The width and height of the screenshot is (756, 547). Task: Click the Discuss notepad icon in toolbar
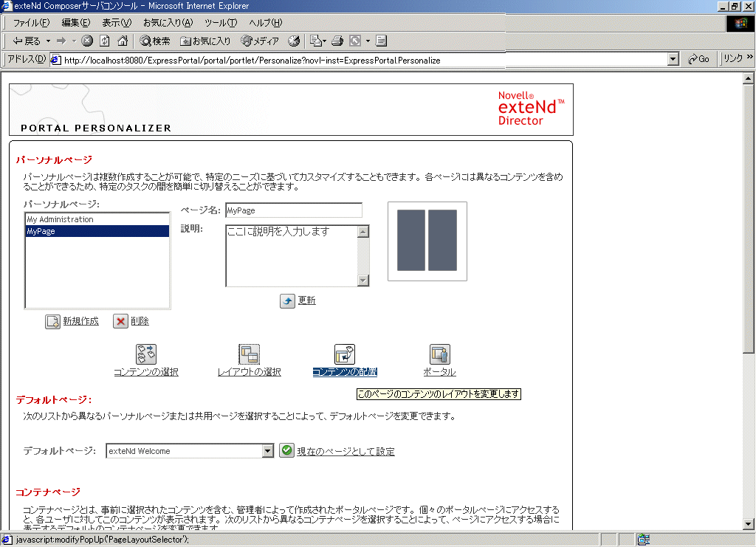tap(382, 41)
